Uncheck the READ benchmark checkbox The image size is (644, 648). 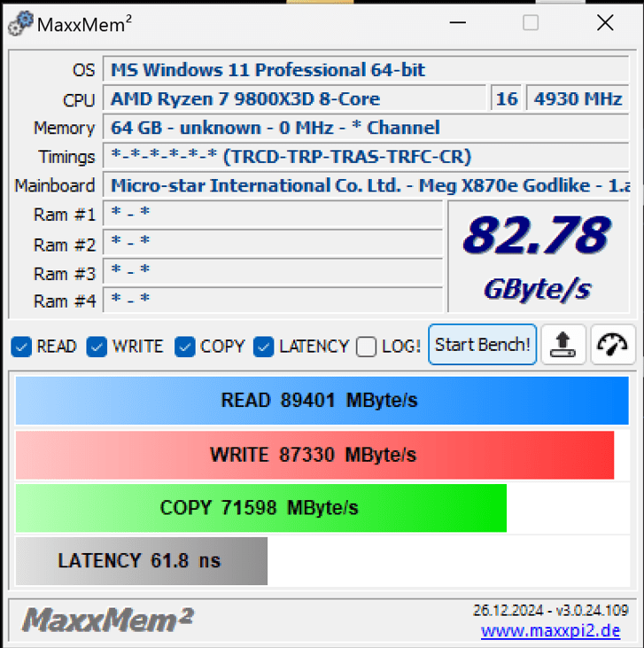[x=21, y=347]
